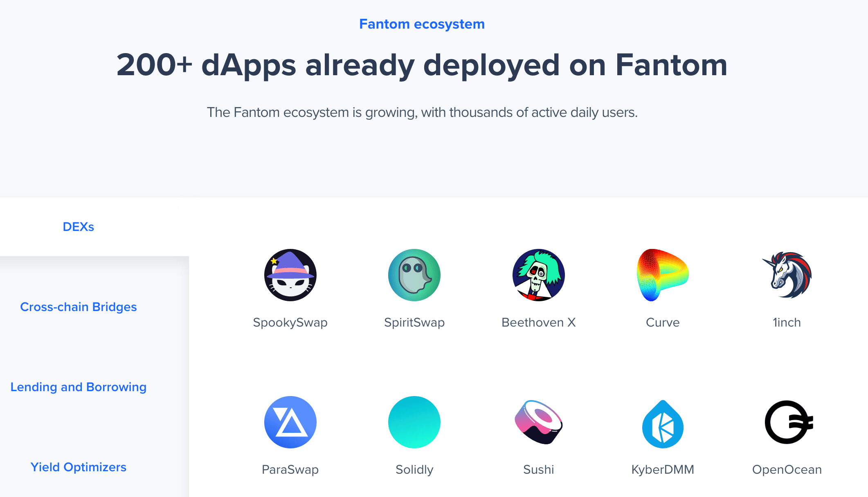The height and width of the screenshot is (497, 868).
Task: Click the Curve text label
Action: 663,322
